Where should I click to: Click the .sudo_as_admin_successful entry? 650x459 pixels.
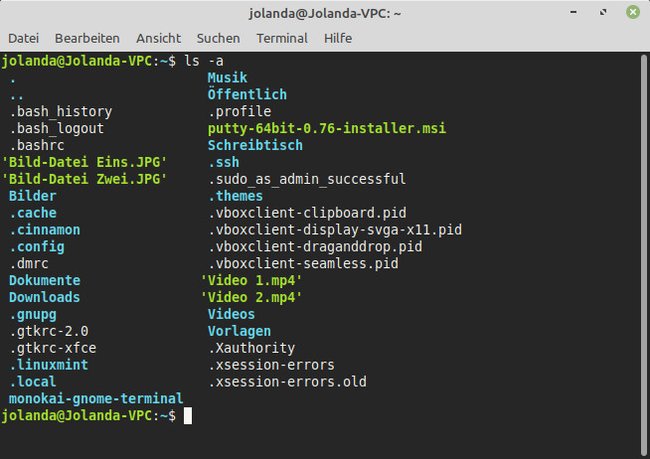click(x=307, y=179)
